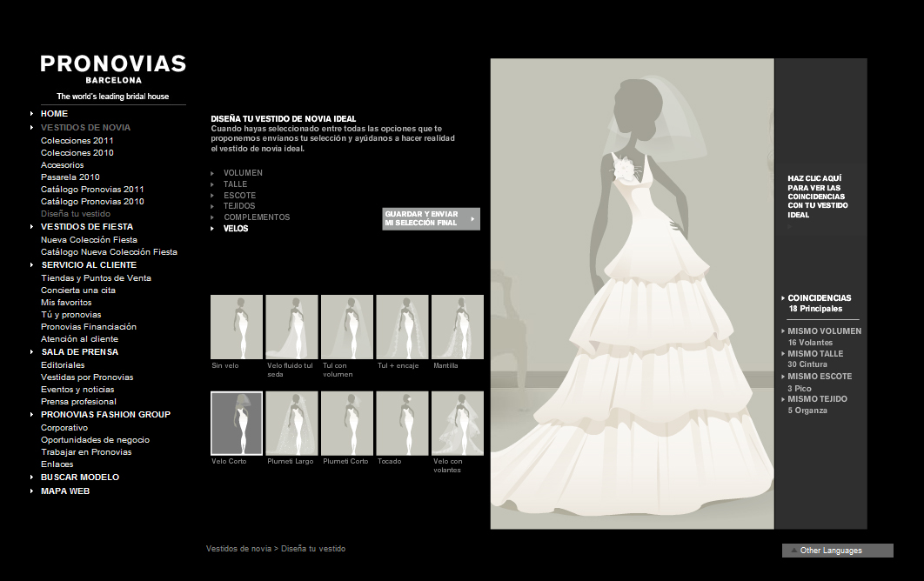This screenshot has height=581, width=924.
Task: Open SALA DE PRENSA section
Action: pyautogui.click(x=79, y=351)
